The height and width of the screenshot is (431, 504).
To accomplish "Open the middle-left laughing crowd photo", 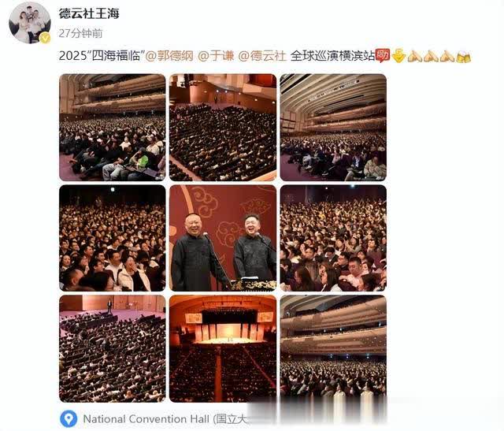I will (113, 238).
